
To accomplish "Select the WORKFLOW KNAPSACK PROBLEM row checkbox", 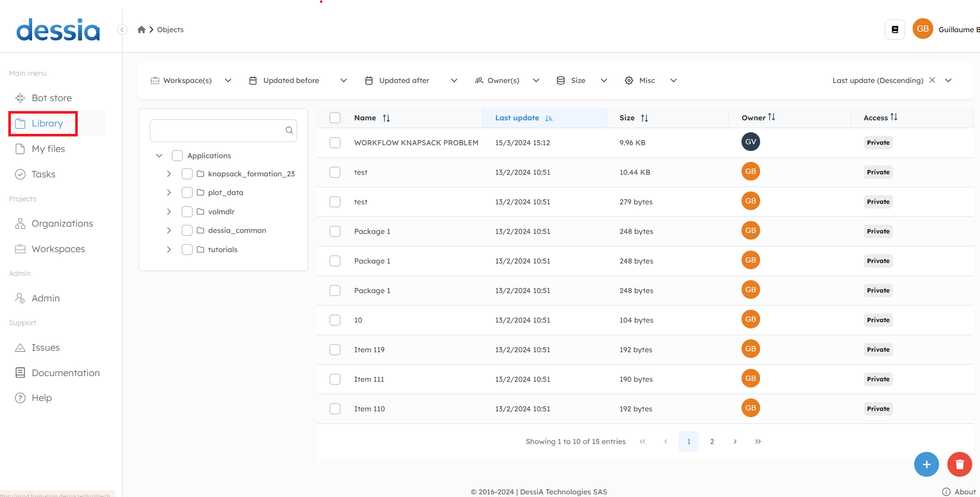I will (x=335, y=143).
